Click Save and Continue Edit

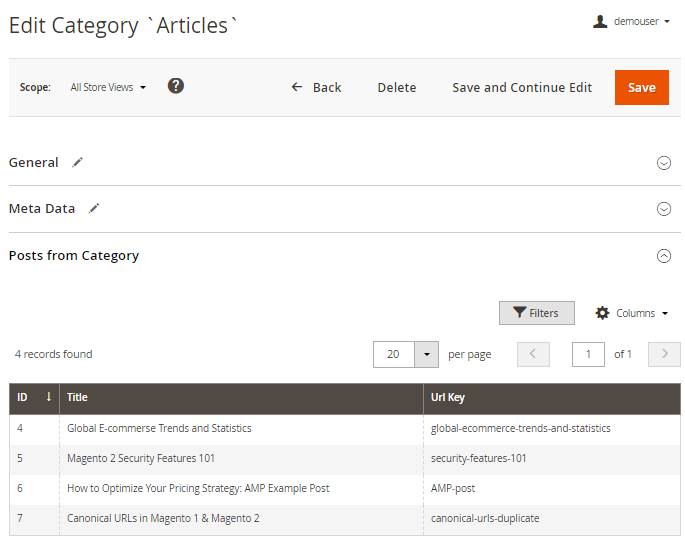pos(522,87)
